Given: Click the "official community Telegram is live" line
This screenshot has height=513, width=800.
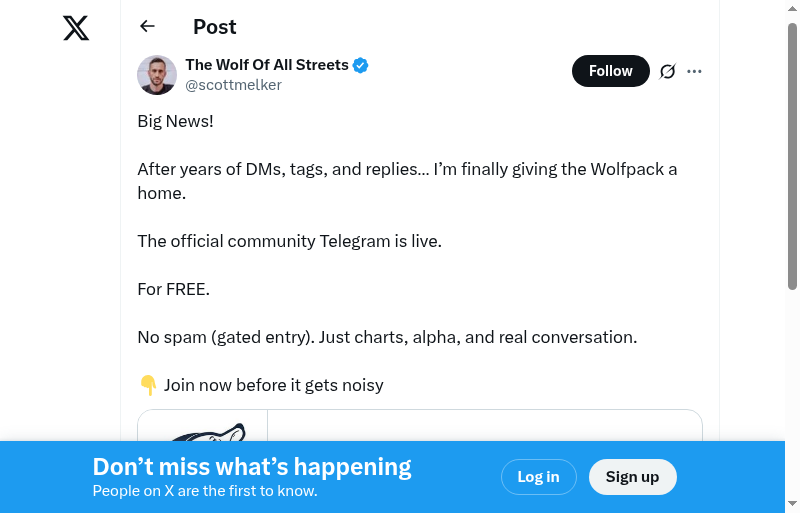Looking at the screenshot, I should pos(289,241).
